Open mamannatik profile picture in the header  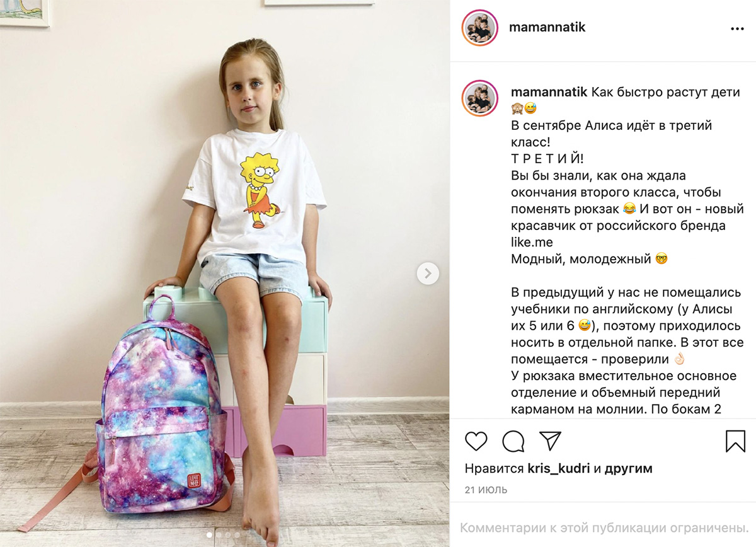click(x=480, y=28)
